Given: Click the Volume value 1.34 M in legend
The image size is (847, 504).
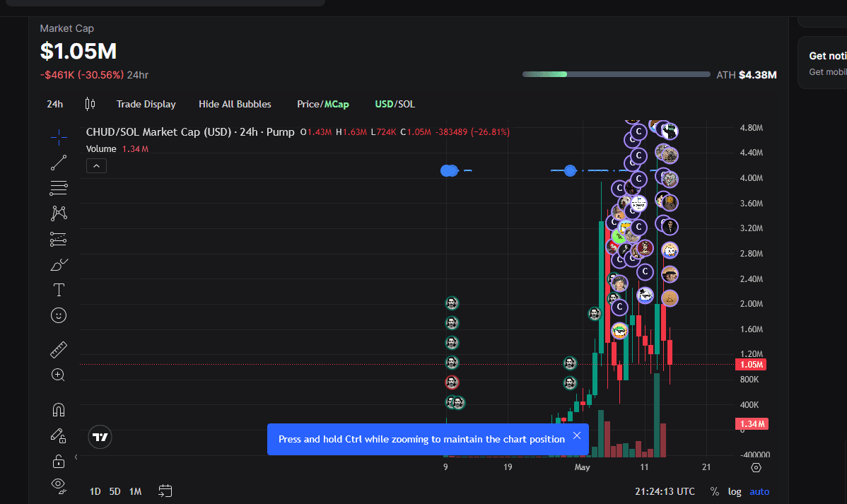Looking at the screenshot, I should (x=135, y=149).
